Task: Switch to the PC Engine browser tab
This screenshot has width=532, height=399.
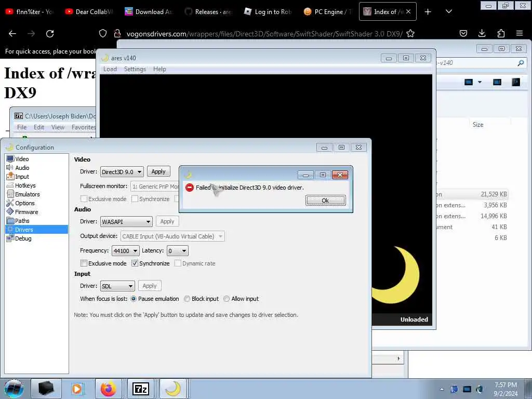Action: (x=328, y=11)
